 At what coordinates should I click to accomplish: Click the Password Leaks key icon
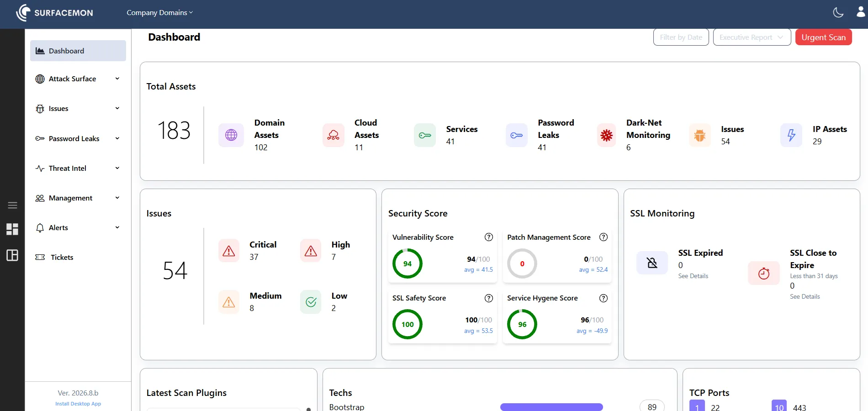(517, 135)
